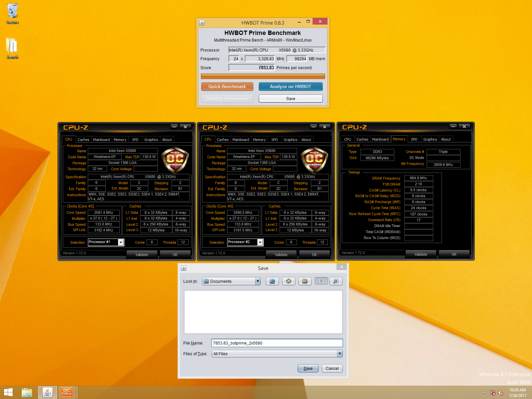The width and height of the screenshot is (532, 399).
Task: Select the Java app on the taskbar
Action: 48,392
